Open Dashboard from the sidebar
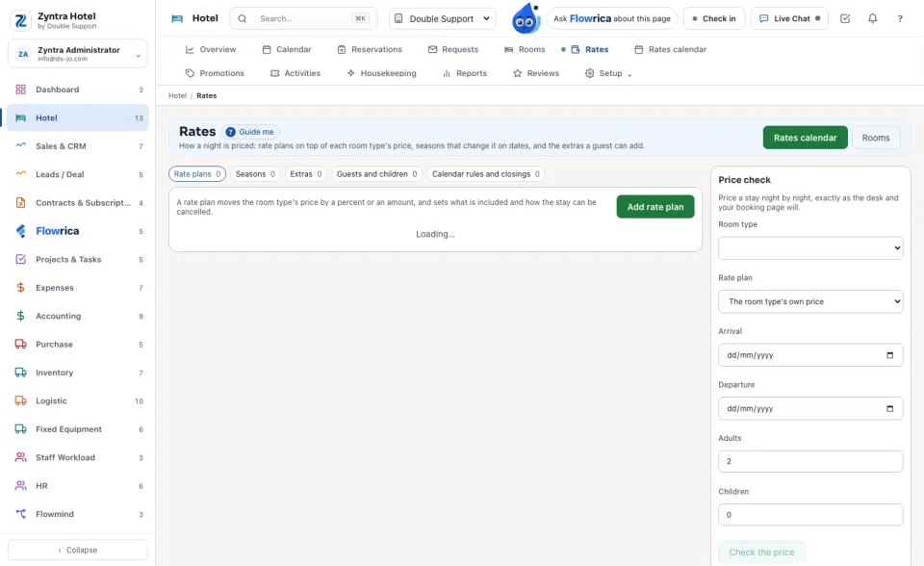 (78, 90)
